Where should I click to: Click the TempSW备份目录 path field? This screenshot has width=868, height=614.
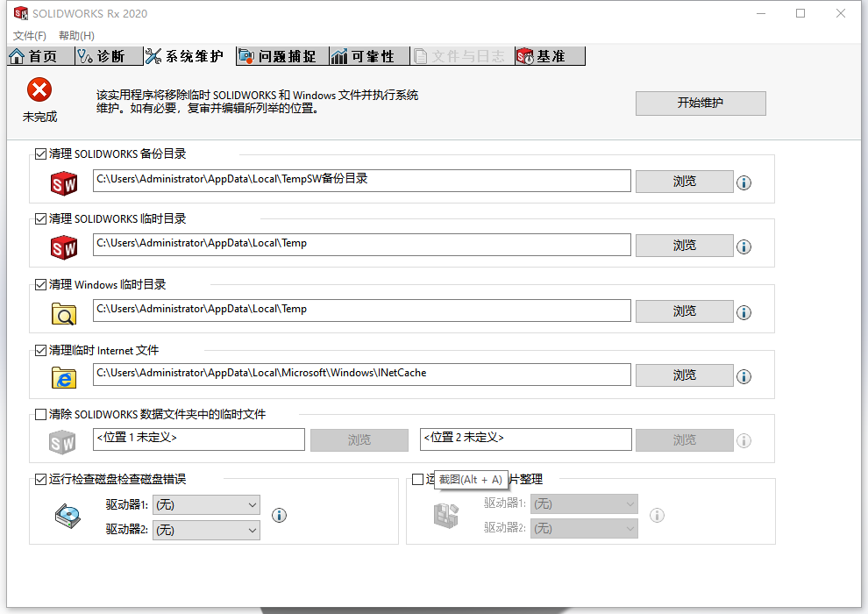point(361,181)
